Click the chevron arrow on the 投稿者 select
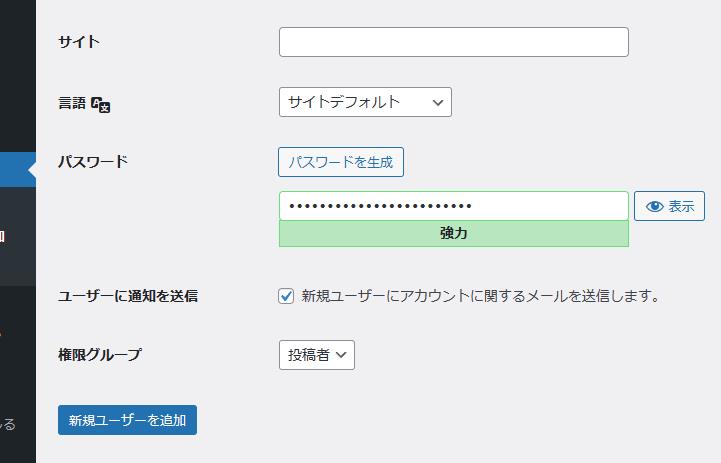The height and width of the screenshot is (463, 721). click(x=341, y=355)
